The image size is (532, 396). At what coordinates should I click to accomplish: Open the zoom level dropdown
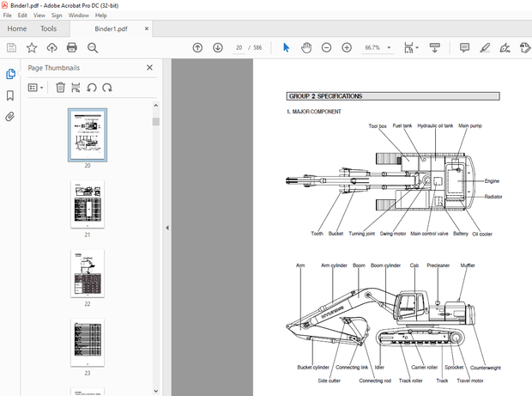(390, 47)
